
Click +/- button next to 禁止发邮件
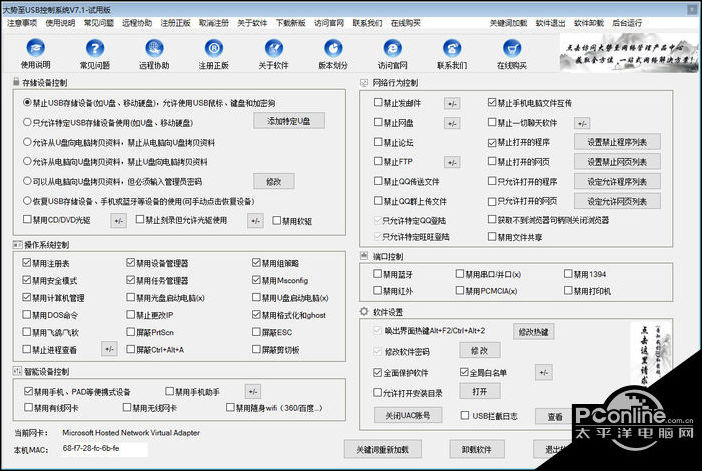point(452,104)
